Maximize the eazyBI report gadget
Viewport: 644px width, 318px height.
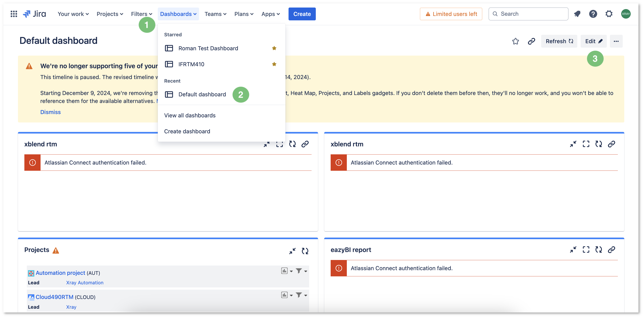586,250
